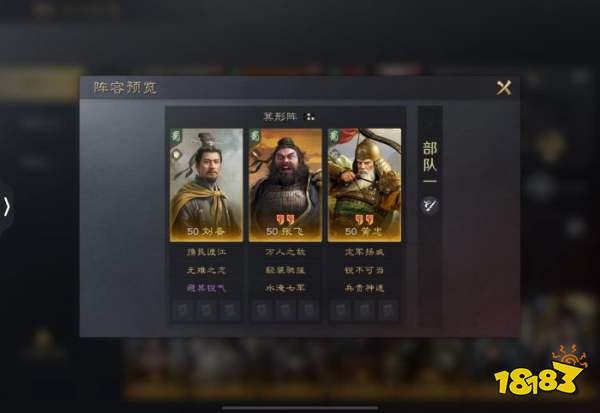Viewport: 600px width, 413px height.
Task: View 张飞's red advancement star icons
Action: pos(285,220)
